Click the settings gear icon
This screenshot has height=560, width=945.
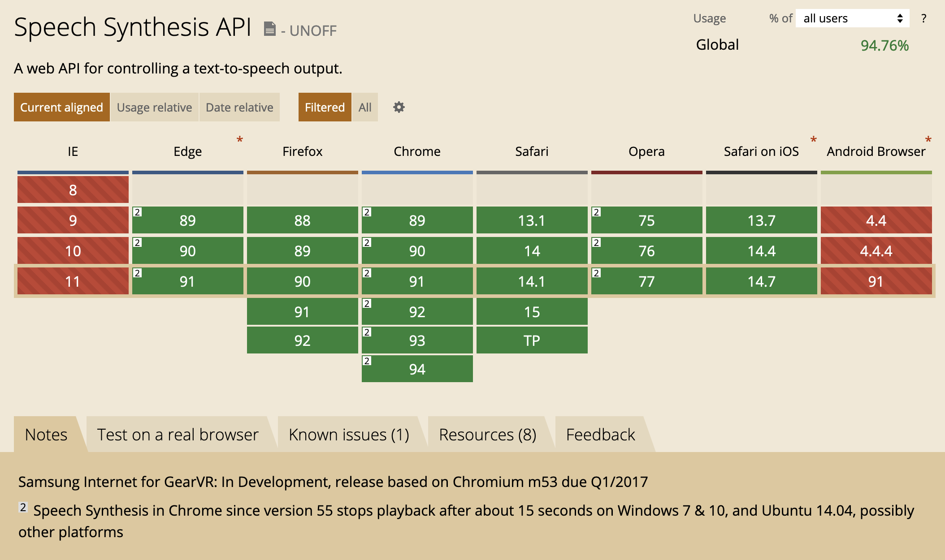coord(399,107)
